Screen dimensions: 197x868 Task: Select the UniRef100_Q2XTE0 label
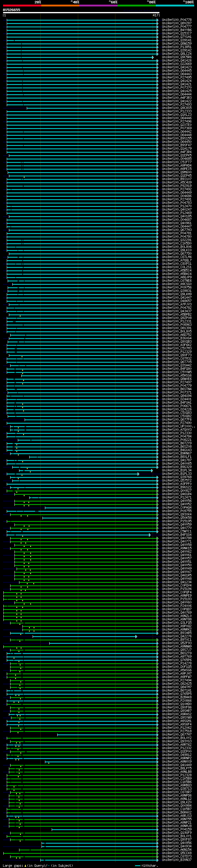coord(177,125)
